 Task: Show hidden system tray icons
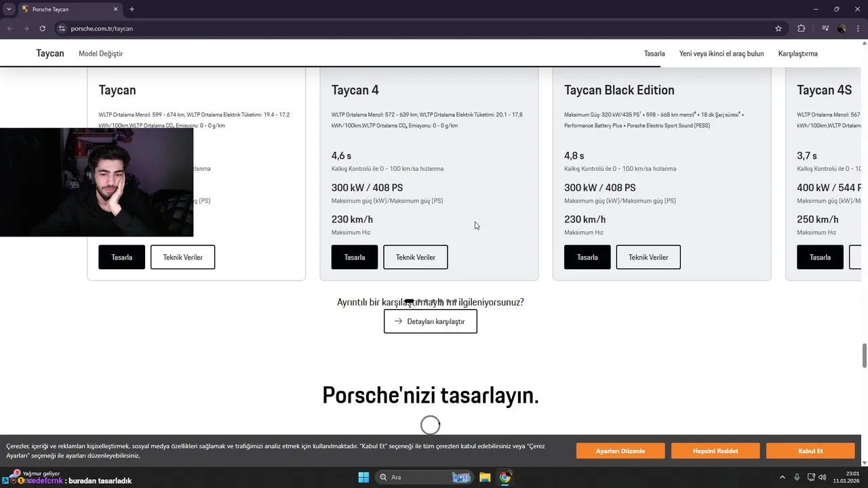[x=782, y=477]
